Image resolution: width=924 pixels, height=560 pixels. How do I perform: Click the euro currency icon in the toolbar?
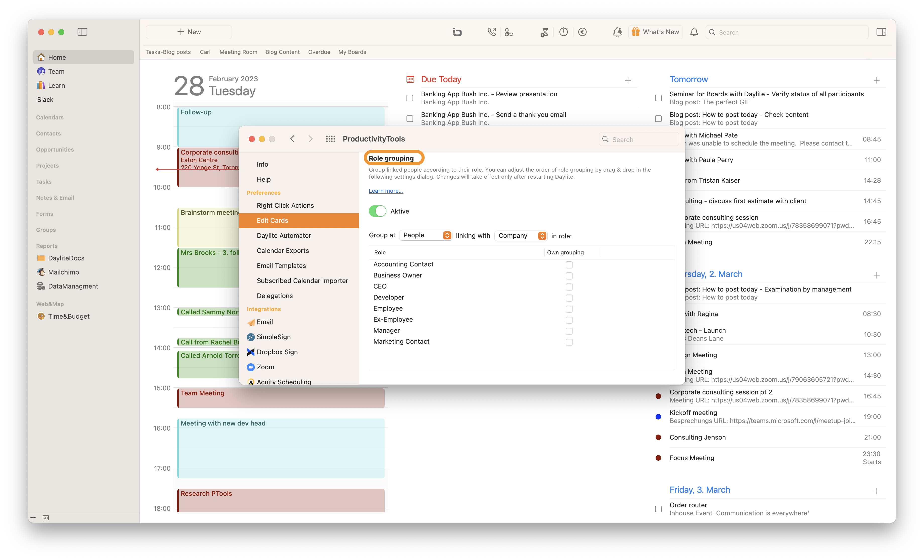[x=582, y=32]
